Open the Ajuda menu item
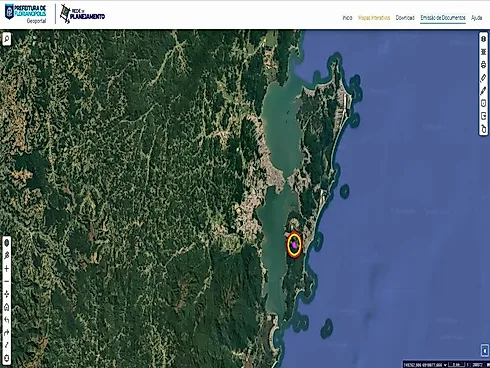The height and width of the screenshot is (368, 490). (x=477, y=18)
